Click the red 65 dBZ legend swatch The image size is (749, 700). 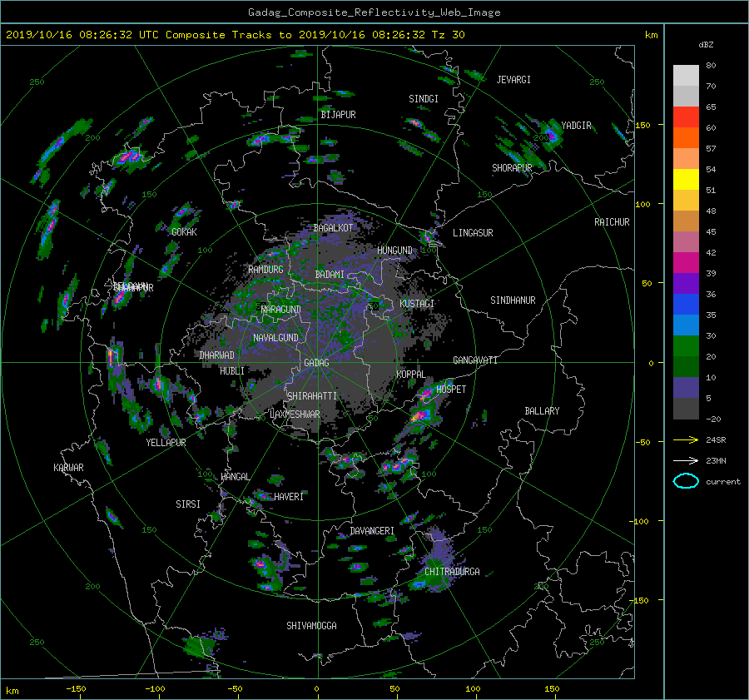click(x=686, y=117)
